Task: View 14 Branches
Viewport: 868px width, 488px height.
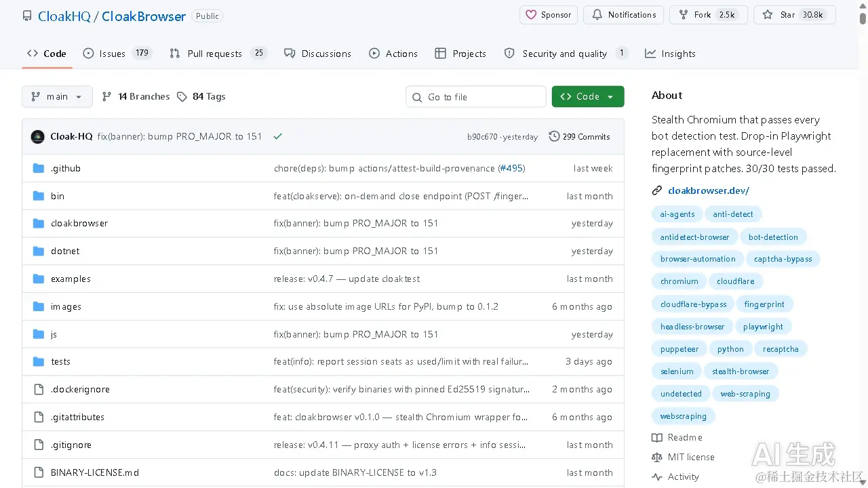Action: click(x=136, y=96)
